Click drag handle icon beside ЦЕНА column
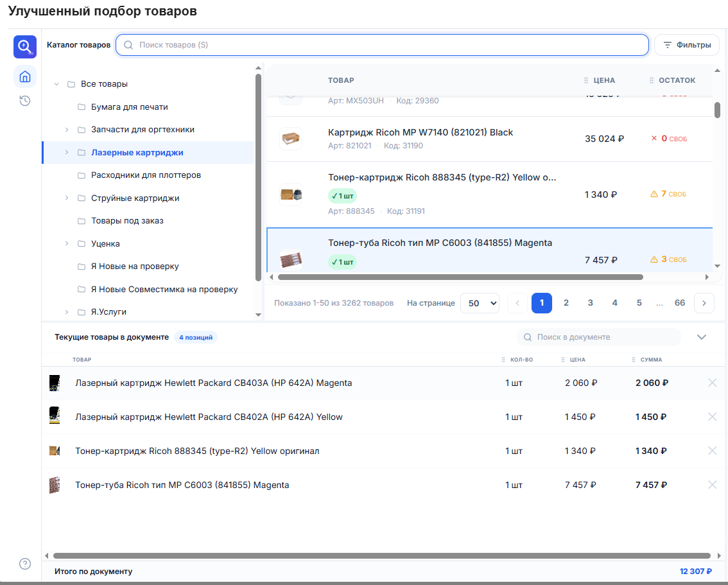The width and height of the screenshot is (728, 585). [x=586, y=80]
